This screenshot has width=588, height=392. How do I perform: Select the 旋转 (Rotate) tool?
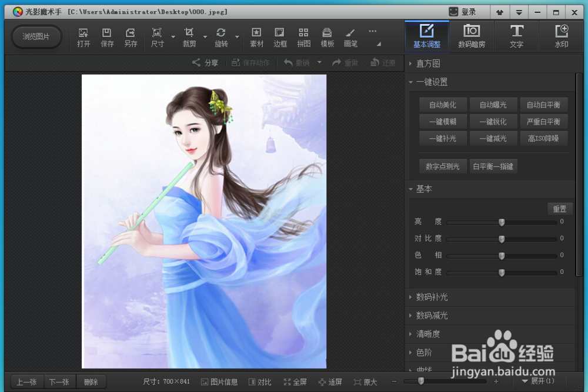(221, 38)
